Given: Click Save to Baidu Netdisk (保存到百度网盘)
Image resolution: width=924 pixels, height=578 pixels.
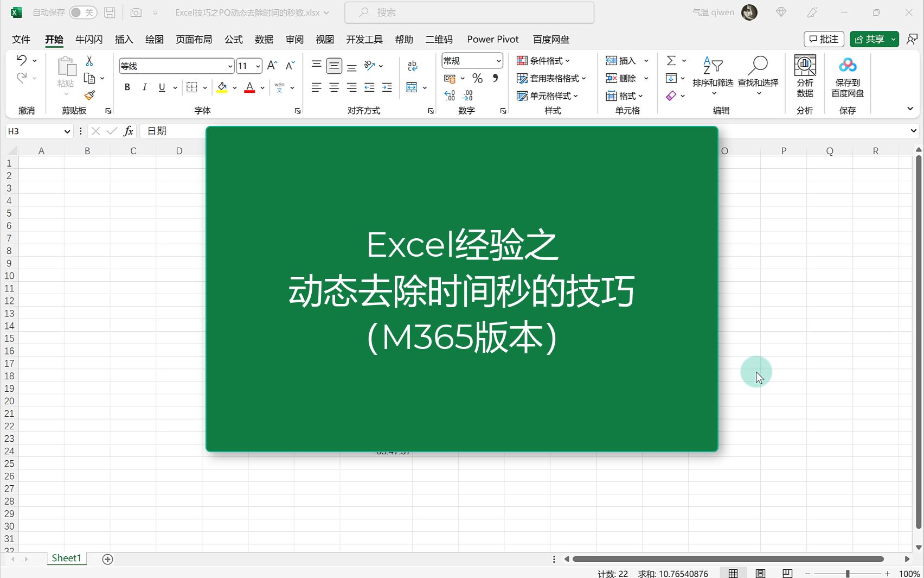Looking at the screenshot, I should [x=847, y=76].
